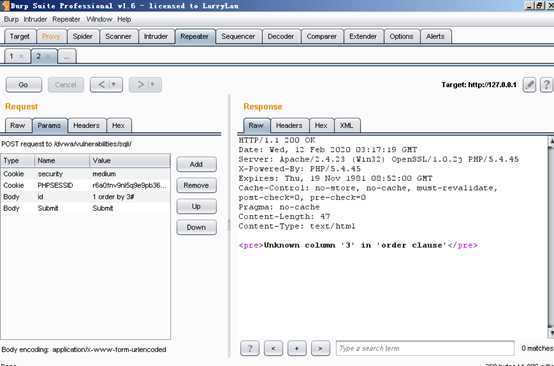This screenshot has width=554, height=366.
Task: Select Repeater sub-tab 2
Action: (x=39, y=57)
